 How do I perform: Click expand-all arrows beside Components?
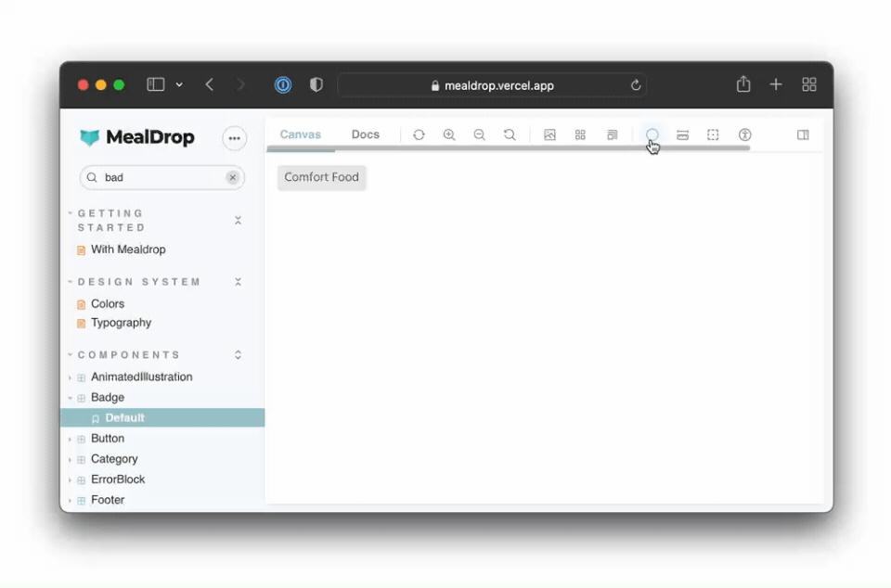pos(239,354)
